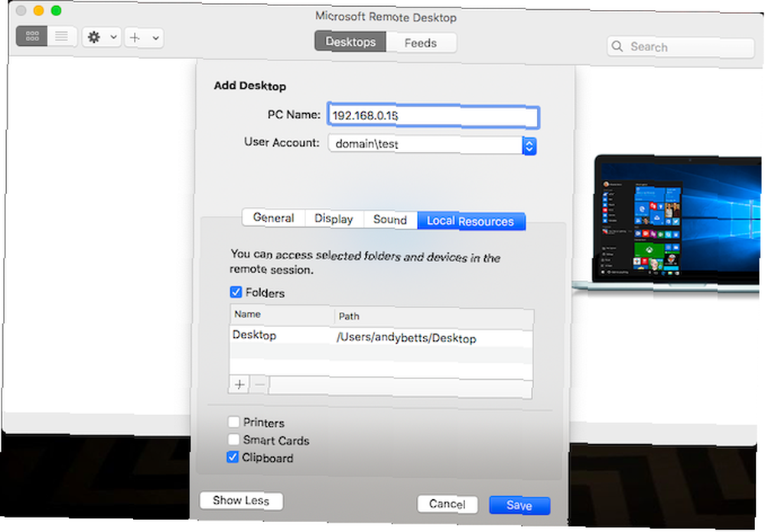
Task: Click into the PC Name field
Action: 433,116
